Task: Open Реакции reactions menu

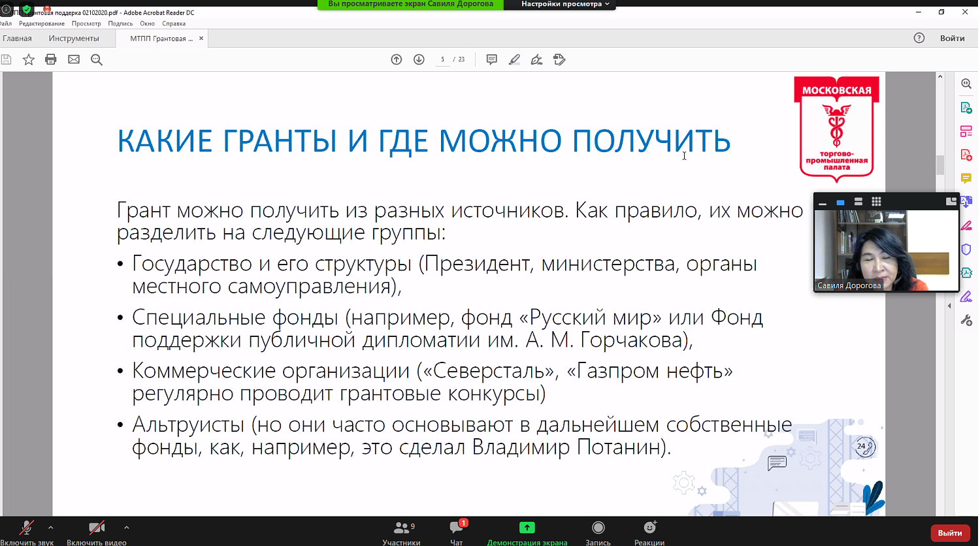Action: (649, 532)
